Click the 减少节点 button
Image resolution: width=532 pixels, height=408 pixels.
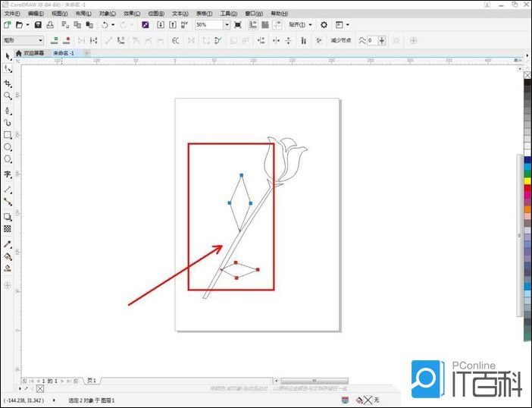(341, 41)
